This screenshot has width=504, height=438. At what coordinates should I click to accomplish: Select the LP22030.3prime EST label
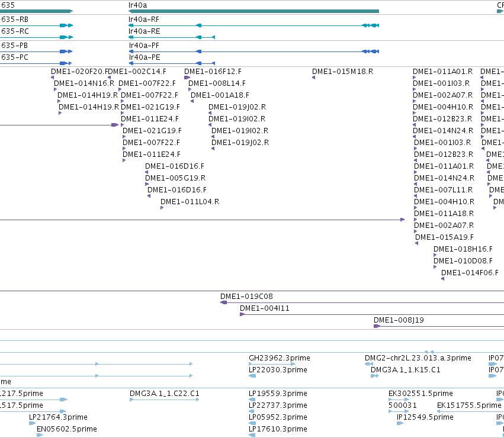tap(278, 370)
